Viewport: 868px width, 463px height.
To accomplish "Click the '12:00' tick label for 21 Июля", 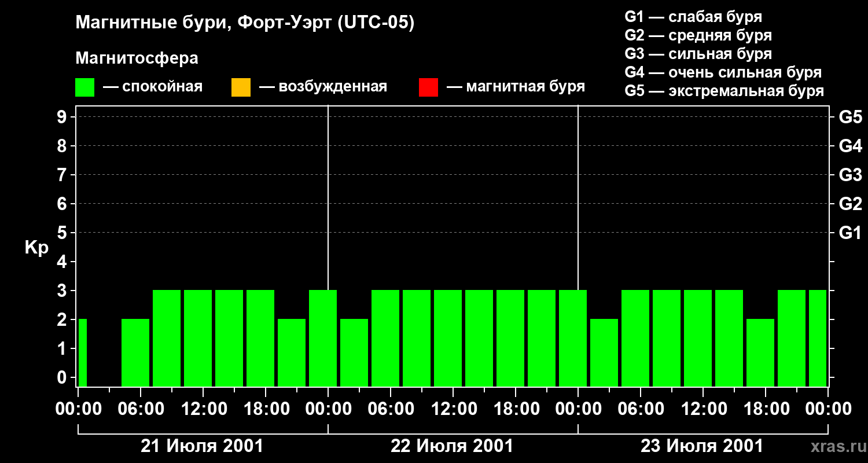I will [203, 409].
